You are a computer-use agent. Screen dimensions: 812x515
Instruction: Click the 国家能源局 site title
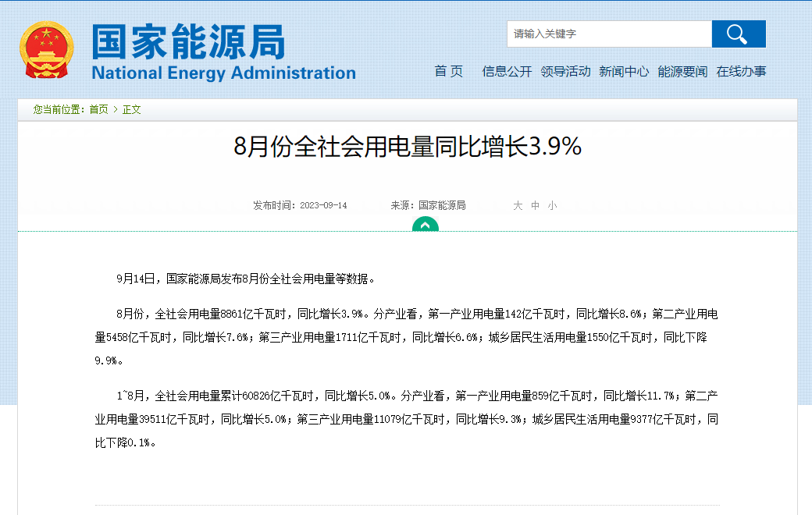pos(189,41)
